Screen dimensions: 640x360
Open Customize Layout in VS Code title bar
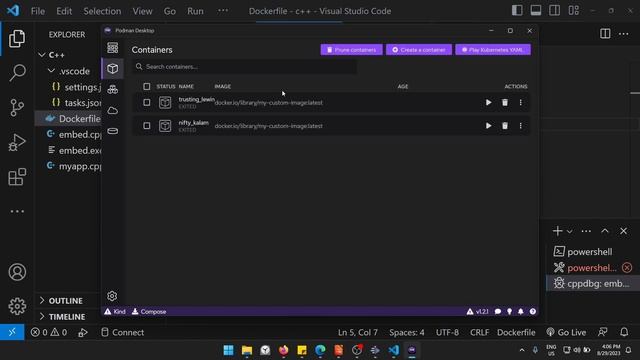point(573,11)
